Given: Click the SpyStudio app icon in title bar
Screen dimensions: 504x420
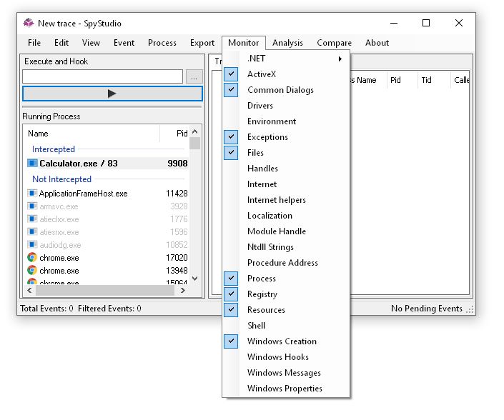Looking at the screenshot, I should pos(29,23).
